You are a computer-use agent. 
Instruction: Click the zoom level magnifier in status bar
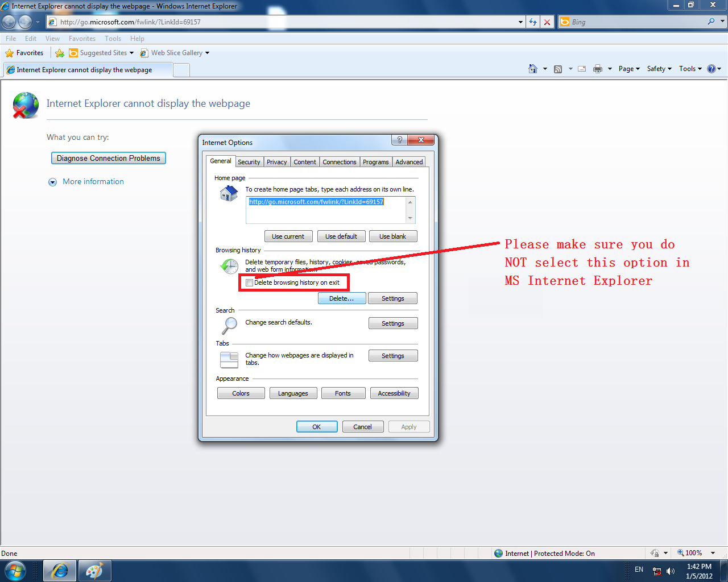click(x=680, y=553)
